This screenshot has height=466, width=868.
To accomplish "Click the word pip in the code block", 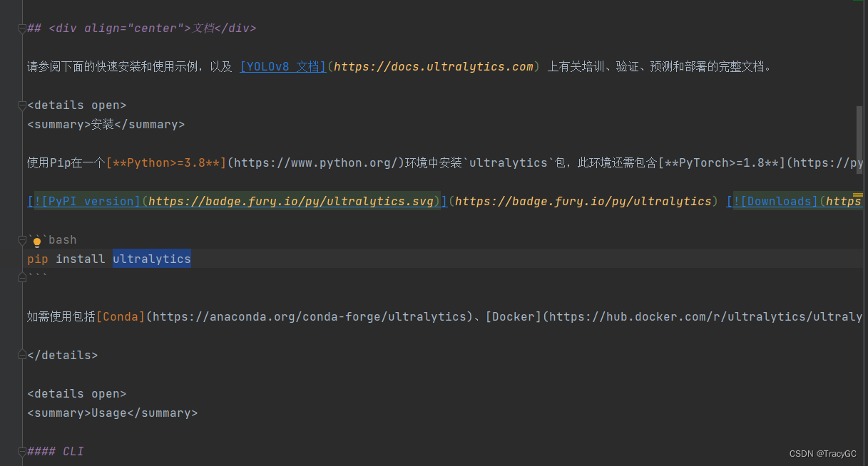I will click(x=38, y=259).
